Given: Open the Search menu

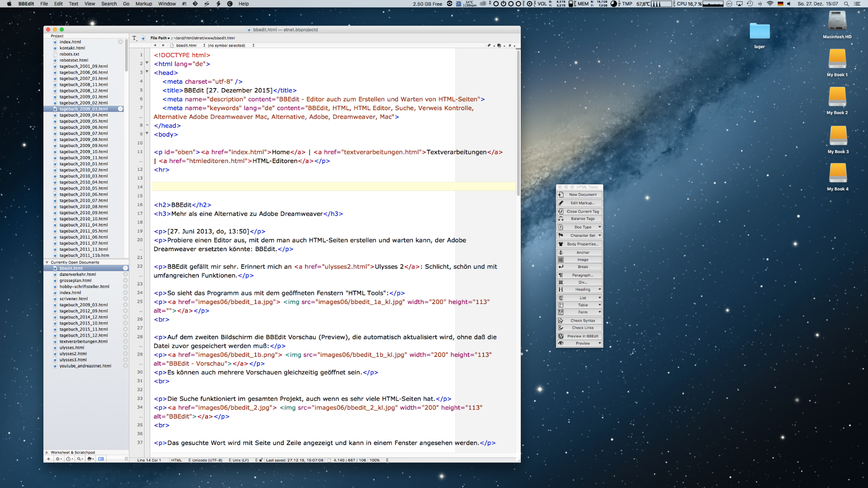Looking at the screenshot, I should 109,4.
